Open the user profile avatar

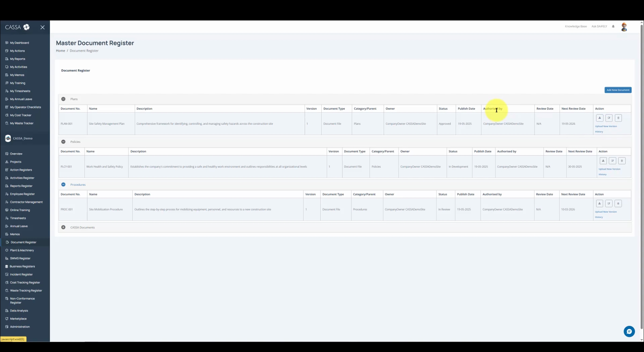tap(624, 27)
